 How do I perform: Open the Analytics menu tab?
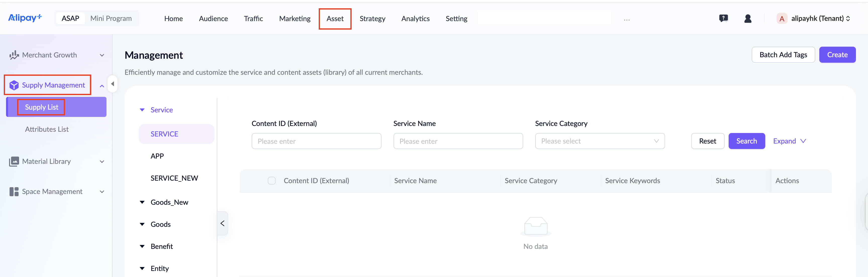tap(415, 19)
